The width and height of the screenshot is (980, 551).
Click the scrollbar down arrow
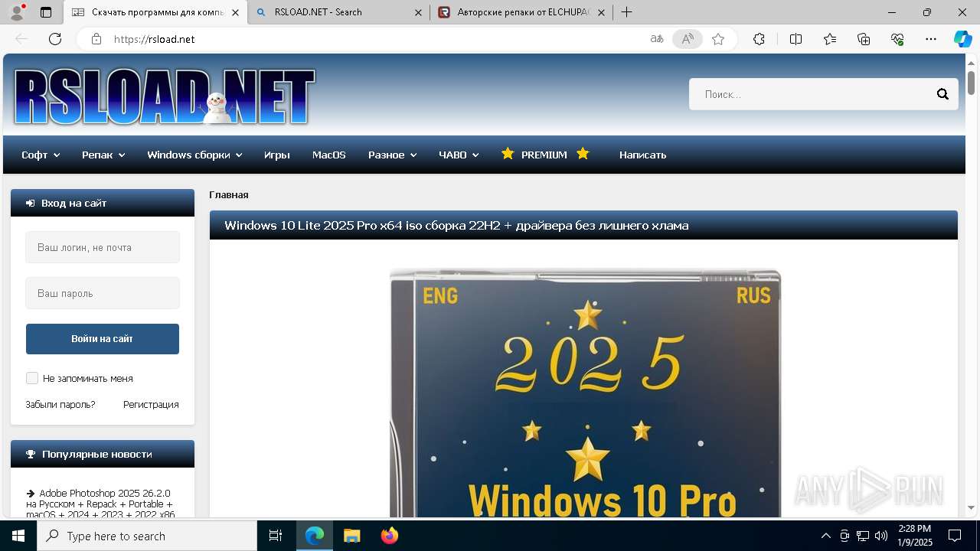click(x=971, y=508)
